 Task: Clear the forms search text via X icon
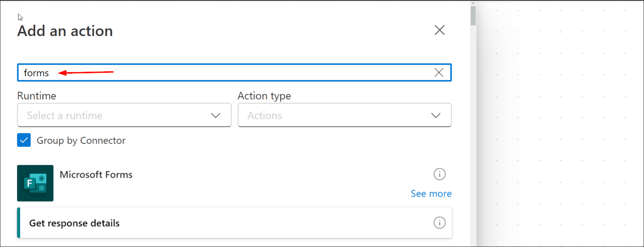pyautogui.click(x=439, y=72)
